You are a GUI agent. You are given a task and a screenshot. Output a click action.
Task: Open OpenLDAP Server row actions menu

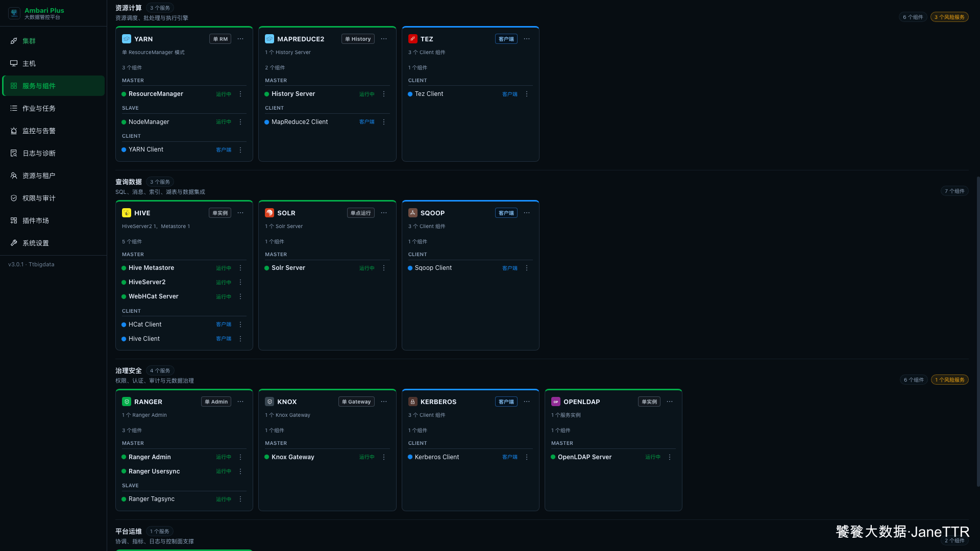click(x=670, y=457)
